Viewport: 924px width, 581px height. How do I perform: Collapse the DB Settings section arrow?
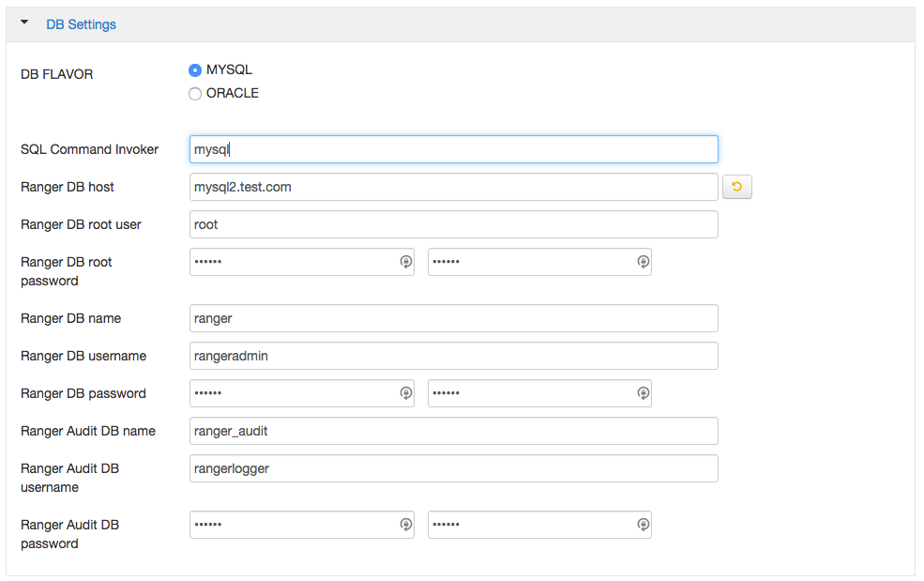tap(24, 23)
